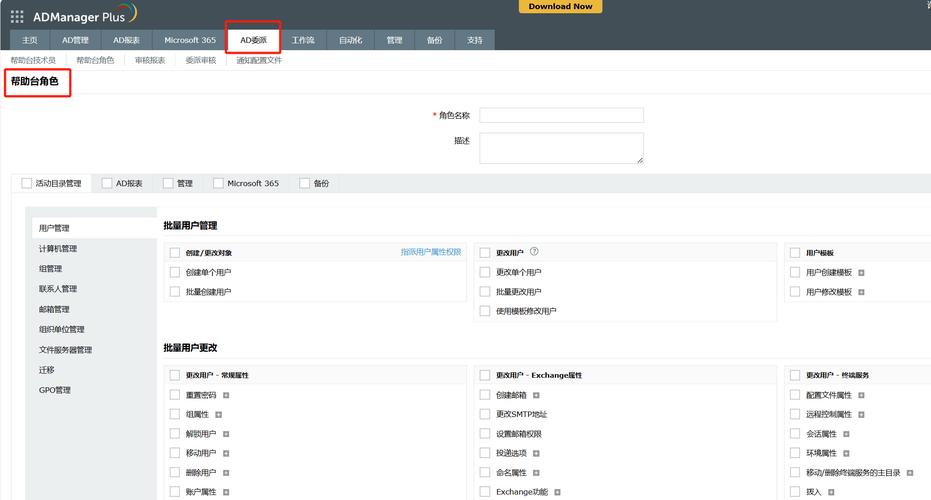Image resolution: width=931 pixels, height=500 pixels.
Task: Click the help icon next to 更改用户
Action: point(534,252)
